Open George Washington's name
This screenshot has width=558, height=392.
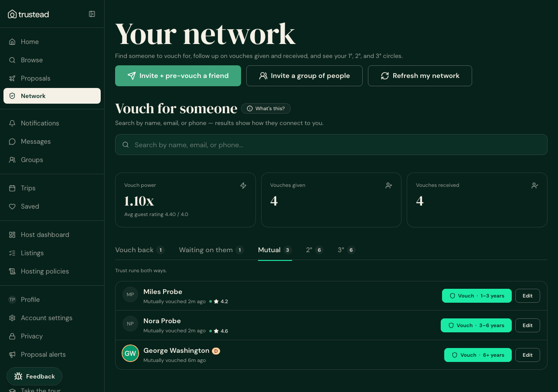[176, 351]
